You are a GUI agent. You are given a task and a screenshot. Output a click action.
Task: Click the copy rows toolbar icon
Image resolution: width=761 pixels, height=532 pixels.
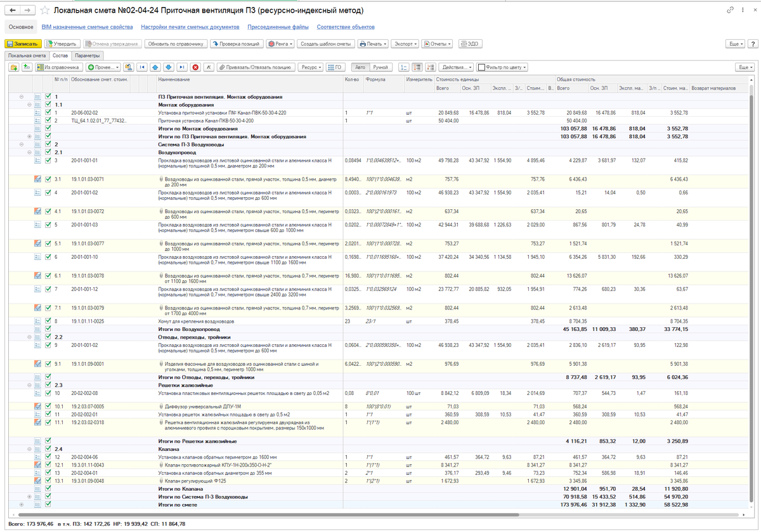[129, 67]
